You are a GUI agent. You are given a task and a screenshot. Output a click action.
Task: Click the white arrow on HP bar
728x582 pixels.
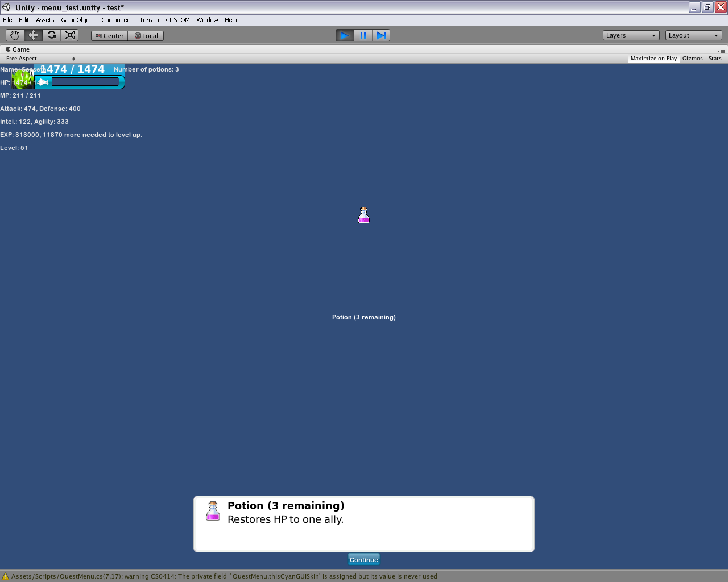pyautogui.click(x=43, y=82)
